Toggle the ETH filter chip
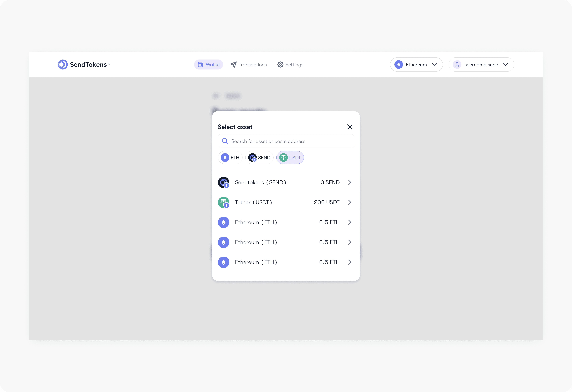 [x=230, y=158]
